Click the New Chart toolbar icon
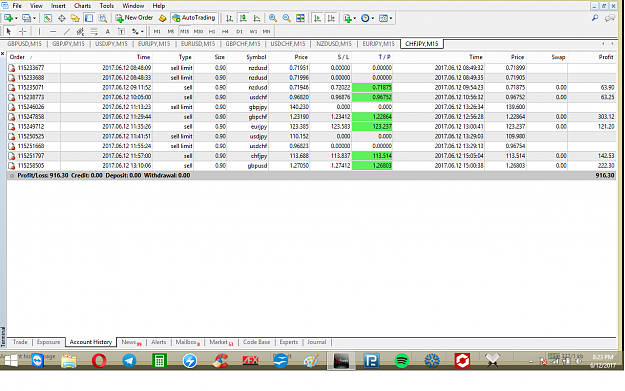The width and height of the screenshot is (625, 391). pyautogui.click(x=8, y=18)
